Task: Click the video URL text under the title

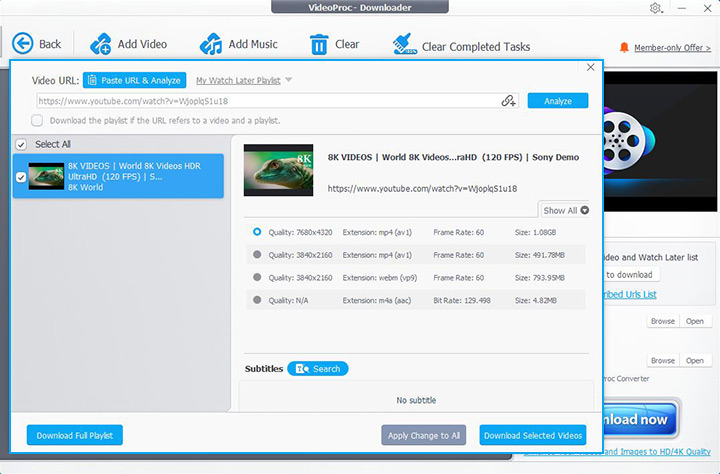Action: pyautogui.click(x=422, y=188)
